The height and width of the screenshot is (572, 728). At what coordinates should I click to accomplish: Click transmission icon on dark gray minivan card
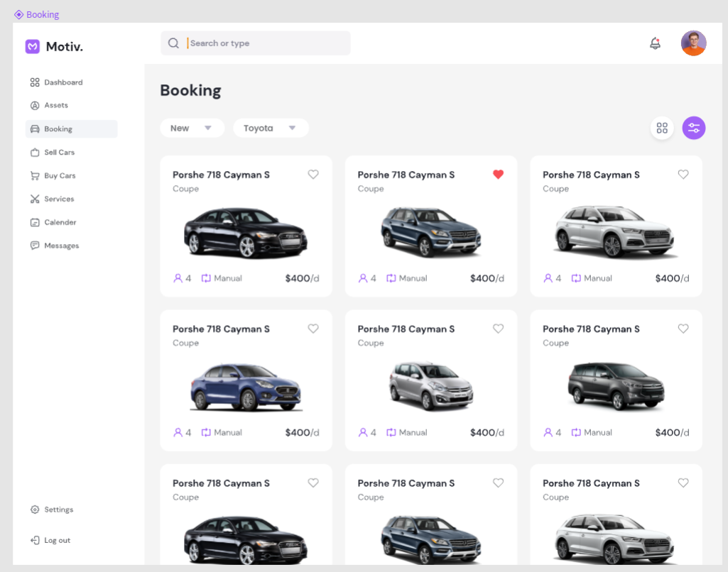576,432
